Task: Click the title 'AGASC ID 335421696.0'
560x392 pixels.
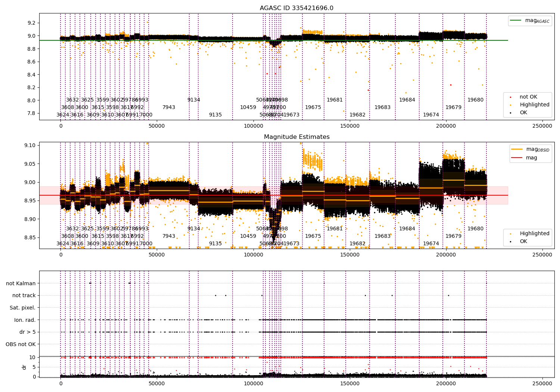Action: tap(296, 8)
